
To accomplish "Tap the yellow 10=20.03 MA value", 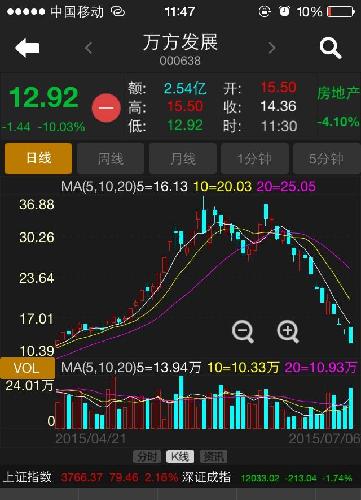I will [222, 186].
